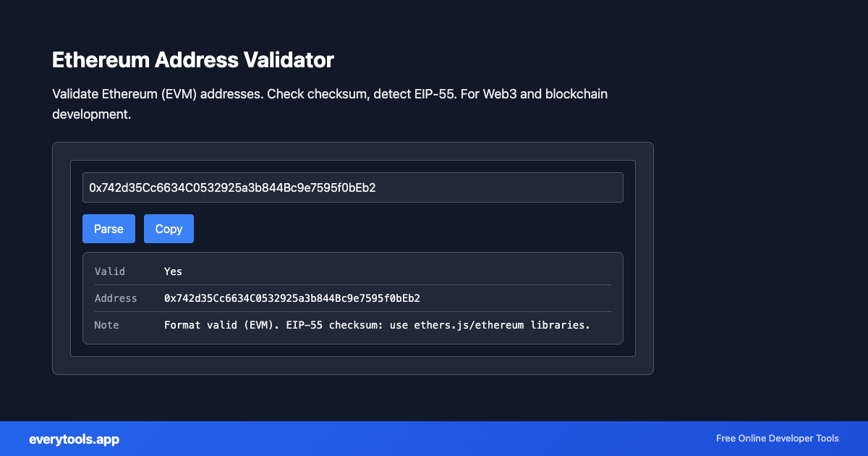Select the address value shown in results

click(x=292, y=297)
